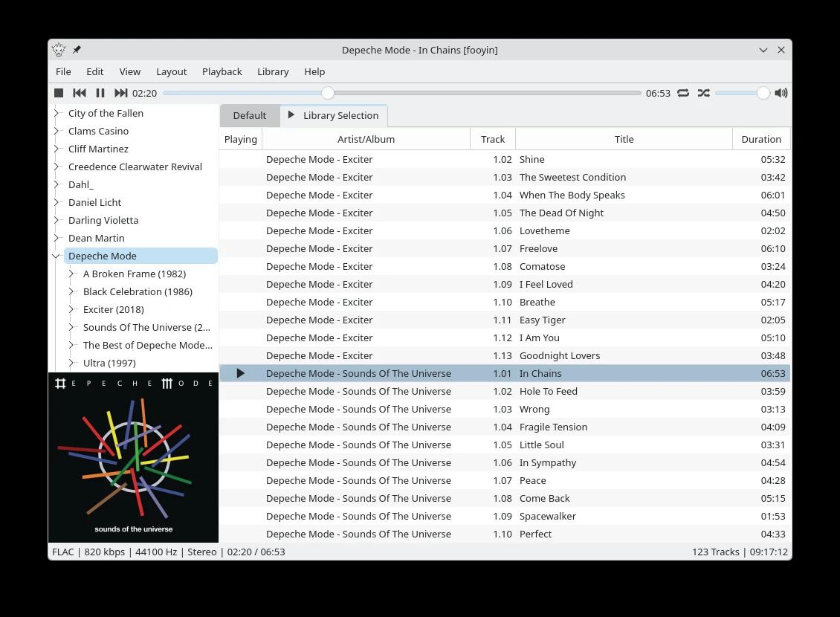
Task: Expand Exciter (2018) album
Action: point(71,309)
